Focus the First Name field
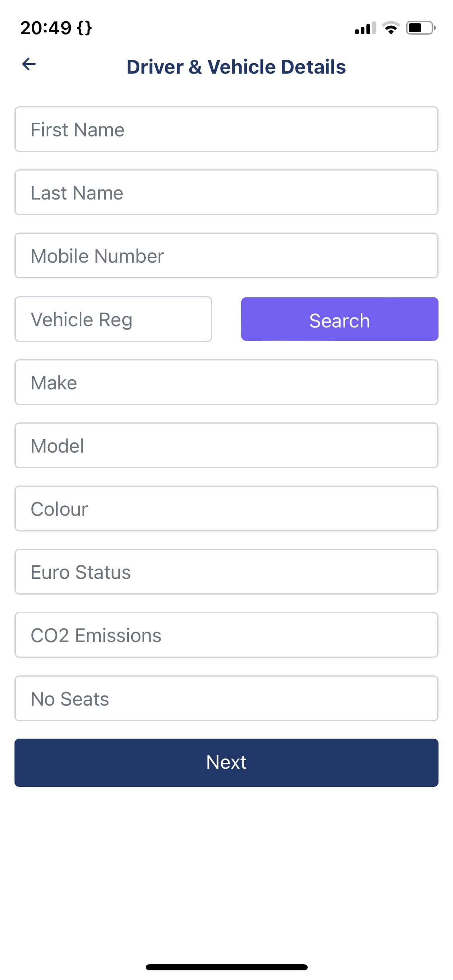This screenshot has height=980, width=453. (226, 130)
